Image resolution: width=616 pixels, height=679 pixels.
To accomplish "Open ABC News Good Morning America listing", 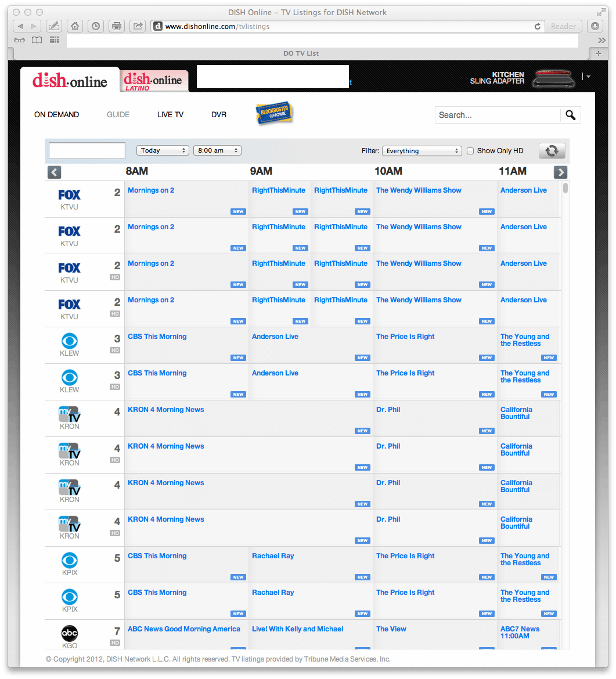I will (x=184, y=629).
